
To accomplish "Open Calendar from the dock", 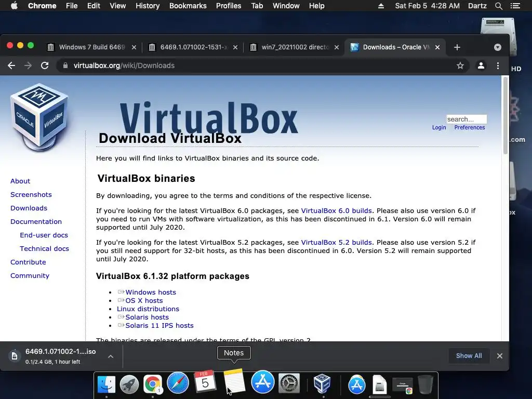I will coord(205,382).
